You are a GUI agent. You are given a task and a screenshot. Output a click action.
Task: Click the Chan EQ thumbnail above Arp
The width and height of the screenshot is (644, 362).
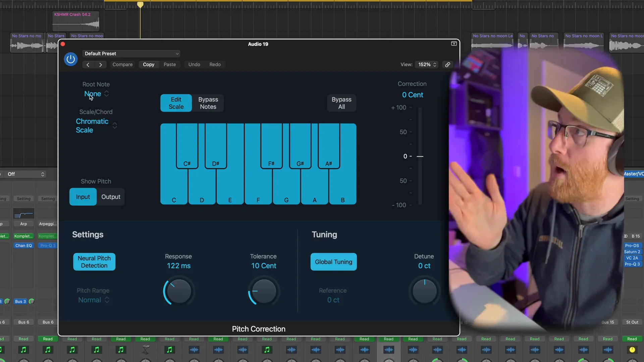[x=23, y=214]
